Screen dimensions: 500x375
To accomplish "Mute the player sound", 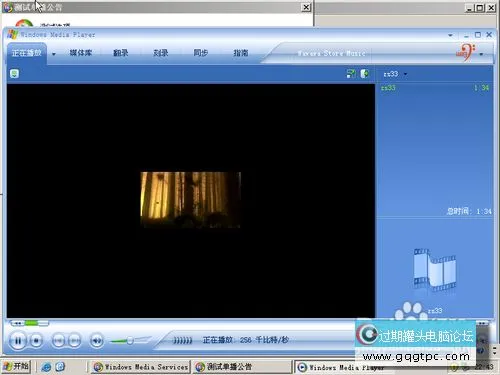I will pos(97,340).
